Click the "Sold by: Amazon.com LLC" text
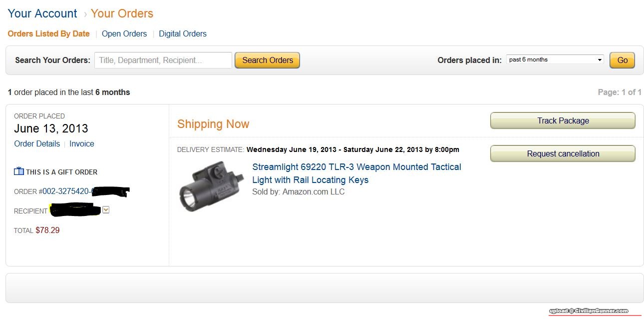Viewport: 644px width, 319px height. 298,191
